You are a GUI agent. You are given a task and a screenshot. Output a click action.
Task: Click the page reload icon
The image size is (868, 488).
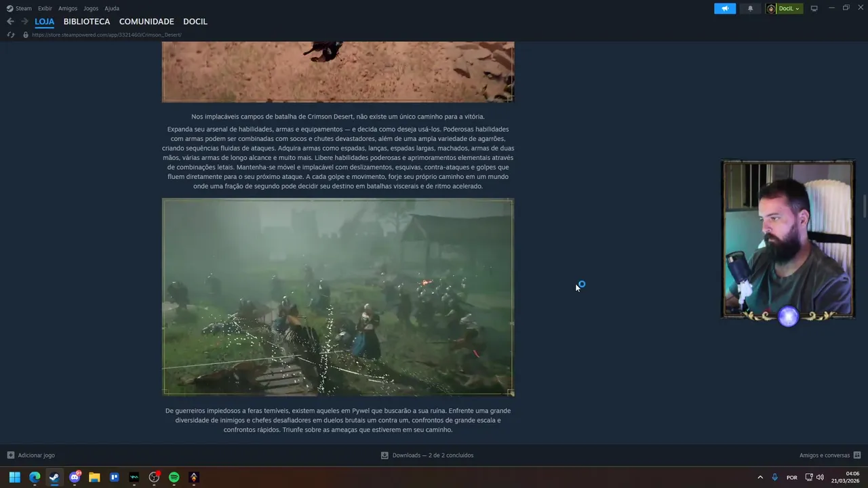click(11, 35)
